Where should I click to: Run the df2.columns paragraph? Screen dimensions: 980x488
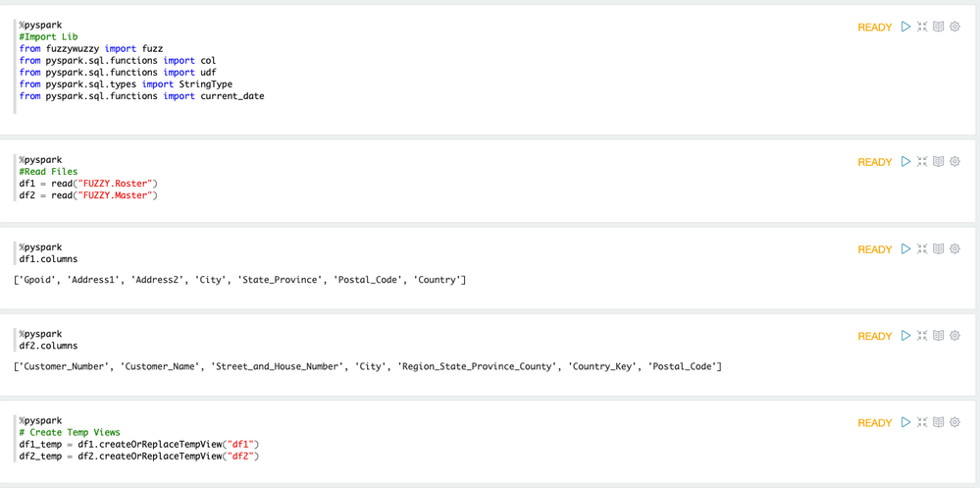tap(905, 336)
